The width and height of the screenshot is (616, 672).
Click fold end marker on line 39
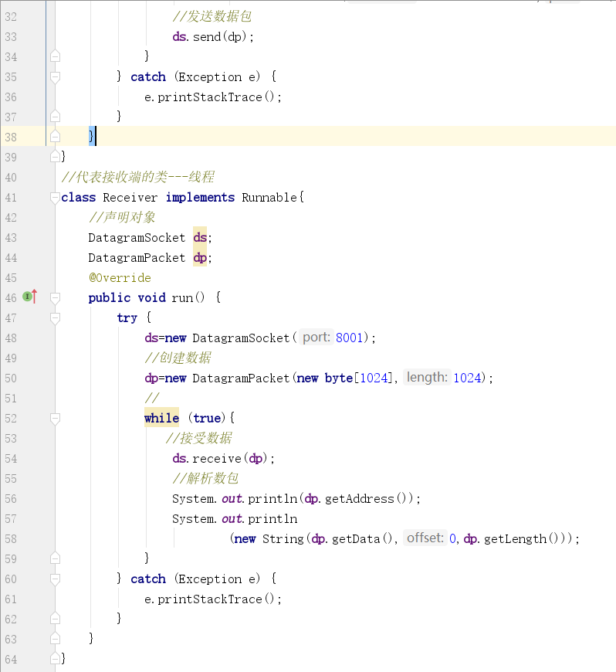click(55, 157)
